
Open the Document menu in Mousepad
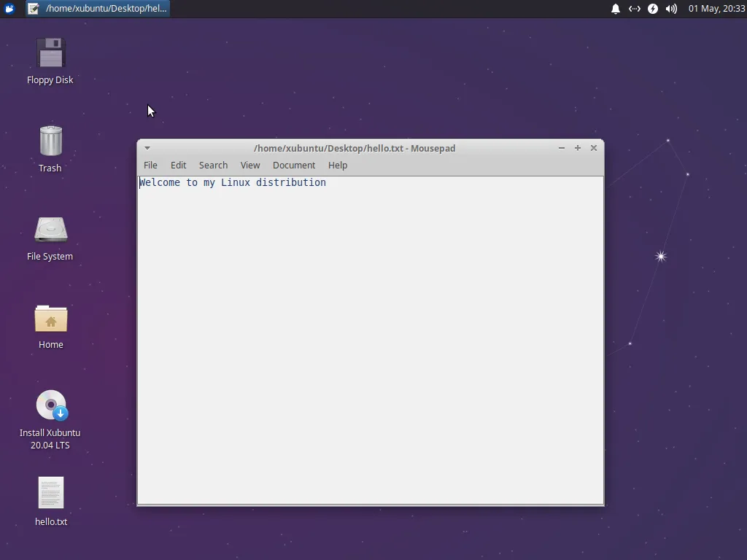click(x=294, y=166)
